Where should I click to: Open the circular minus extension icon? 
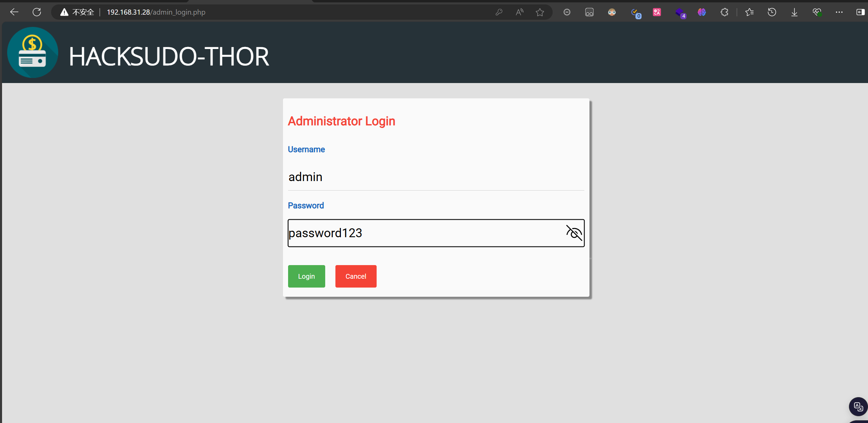click(567, 12)
